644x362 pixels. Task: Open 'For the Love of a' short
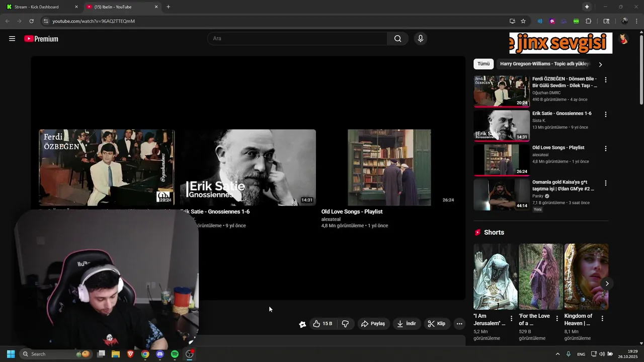[541, 277]
